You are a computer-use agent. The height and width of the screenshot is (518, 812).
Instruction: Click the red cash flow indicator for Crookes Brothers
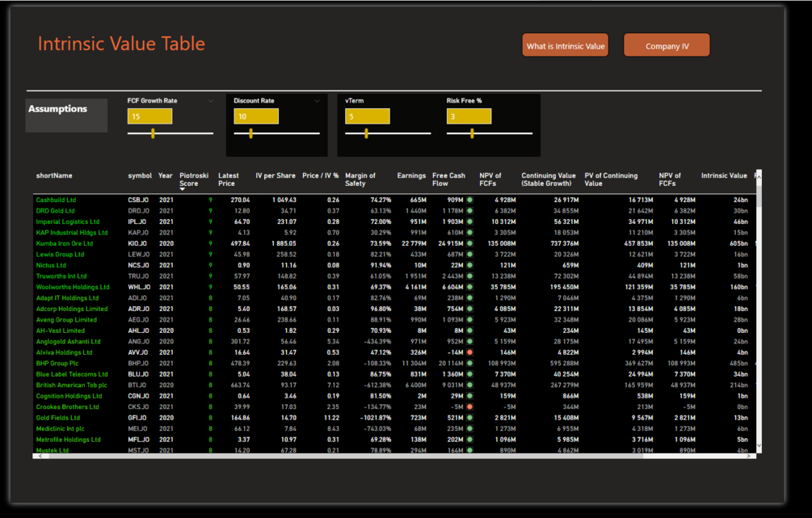469,406
